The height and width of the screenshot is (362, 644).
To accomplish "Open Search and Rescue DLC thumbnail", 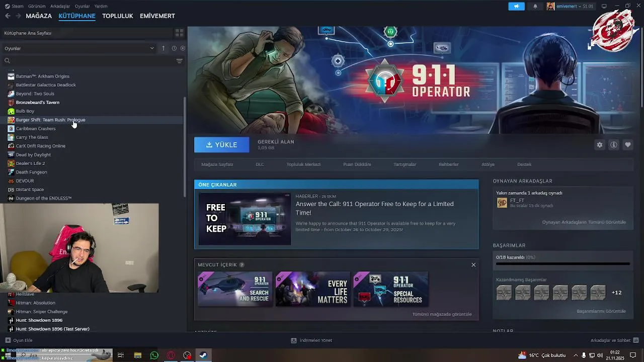I will [x=235, y=289].
